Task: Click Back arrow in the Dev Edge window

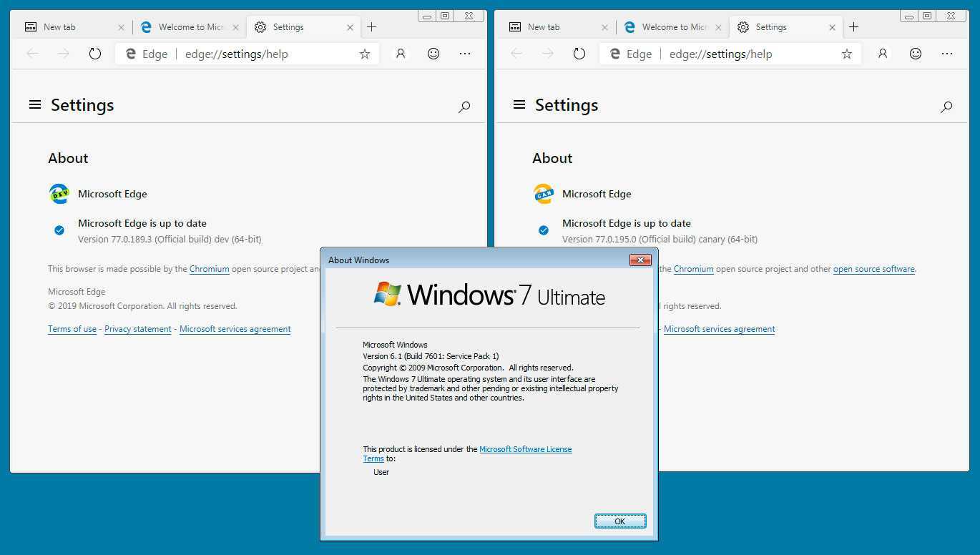Action: [x=32, y=54]
